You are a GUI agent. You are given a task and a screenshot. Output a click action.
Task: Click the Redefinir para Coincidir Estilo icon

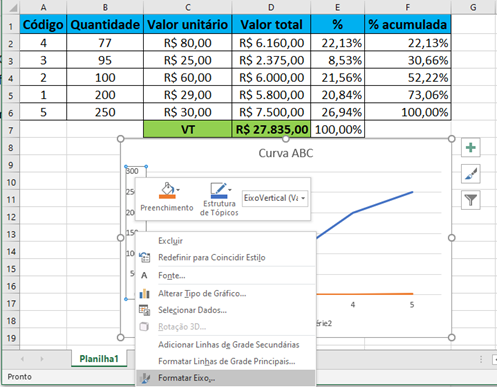(144, 257)
